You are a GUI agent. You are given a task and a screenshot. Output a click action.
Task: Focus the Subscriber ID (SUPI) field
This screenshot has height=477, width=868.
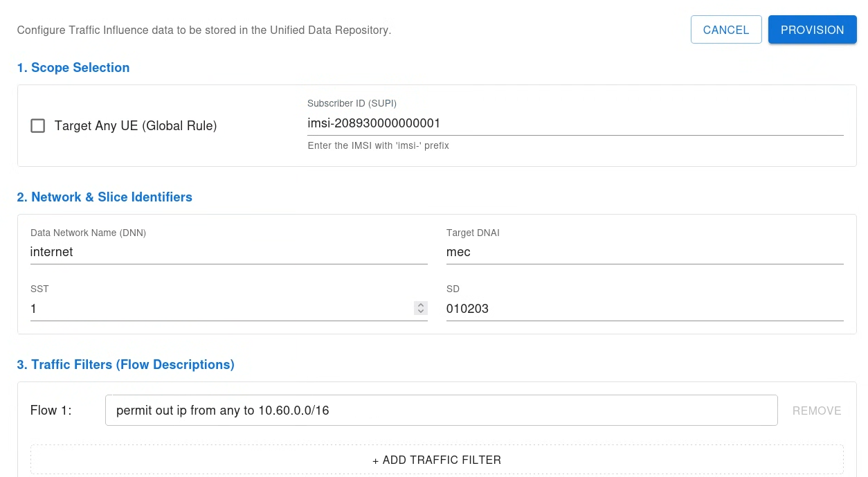coord(575,123)
